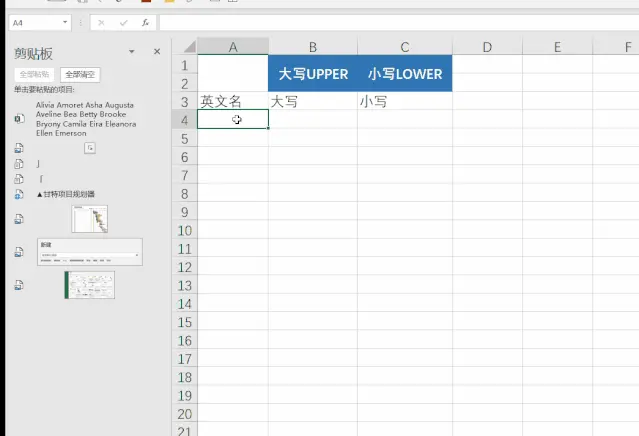Select the blue 大写UPPER header cell
The width and height of the screenshot is (639, 436).
pos(313,73)
